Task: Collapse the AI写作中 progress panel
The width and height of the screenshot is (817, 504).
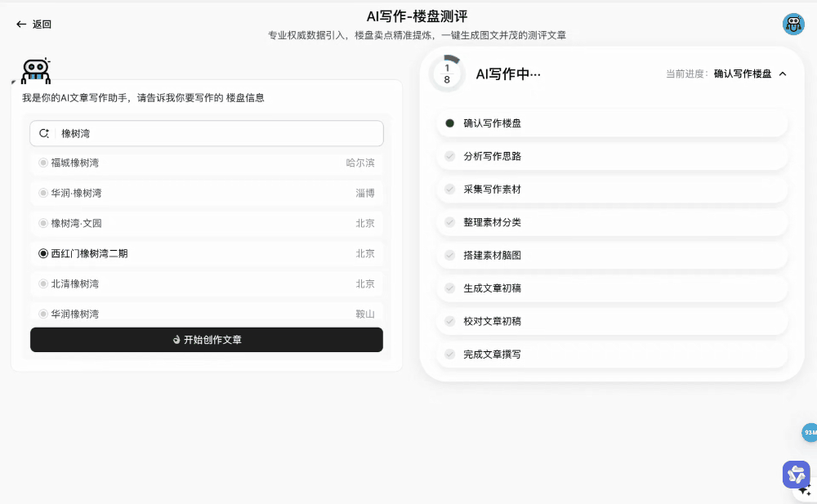Action: [783, 73]
